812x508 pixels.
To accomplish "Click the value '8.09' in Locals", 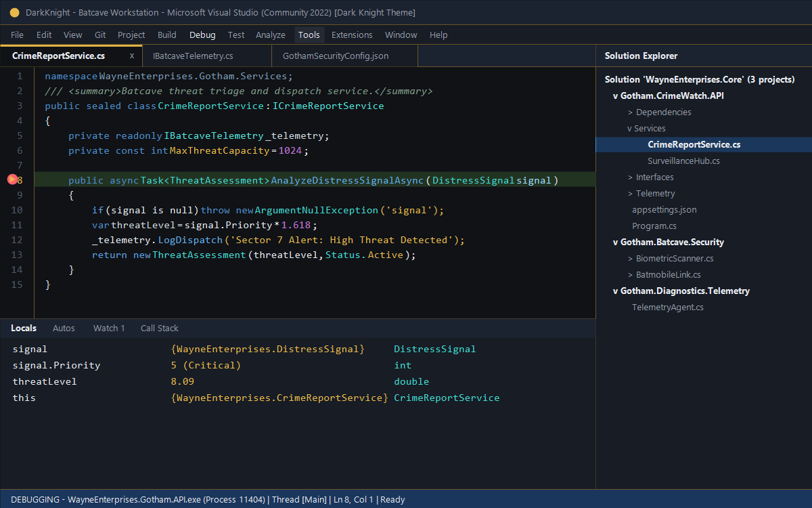I will (x=183, y=381).
